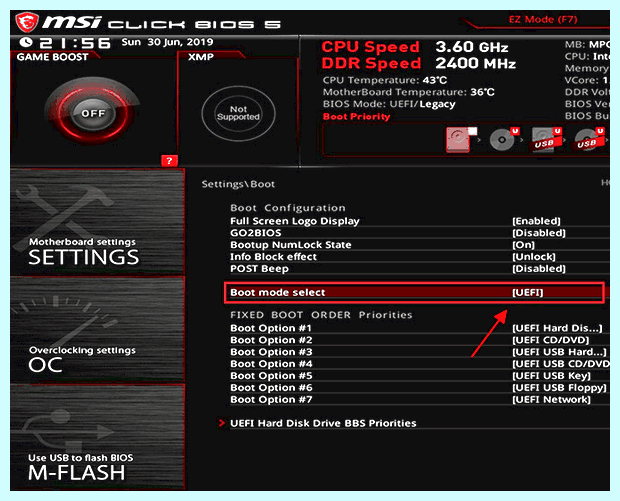Change Boot Option #5 [UEFI USB Key] value

(551, 376)
